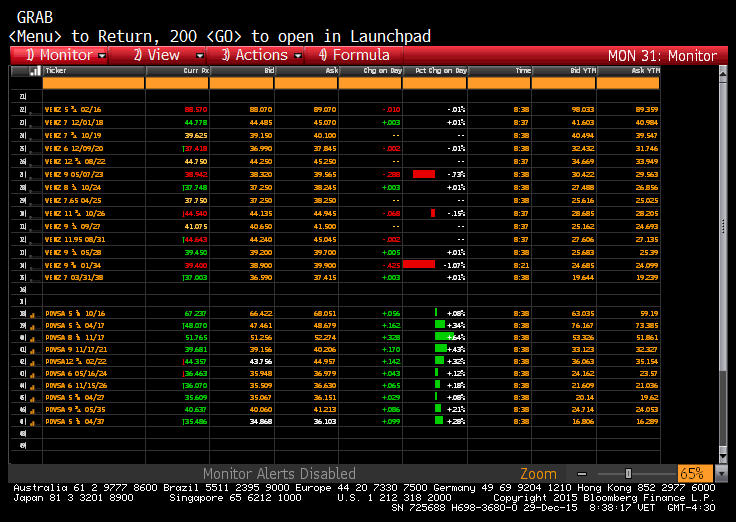
Task: Select the VENZ 9 09/27 ticker
Action: 73,227
